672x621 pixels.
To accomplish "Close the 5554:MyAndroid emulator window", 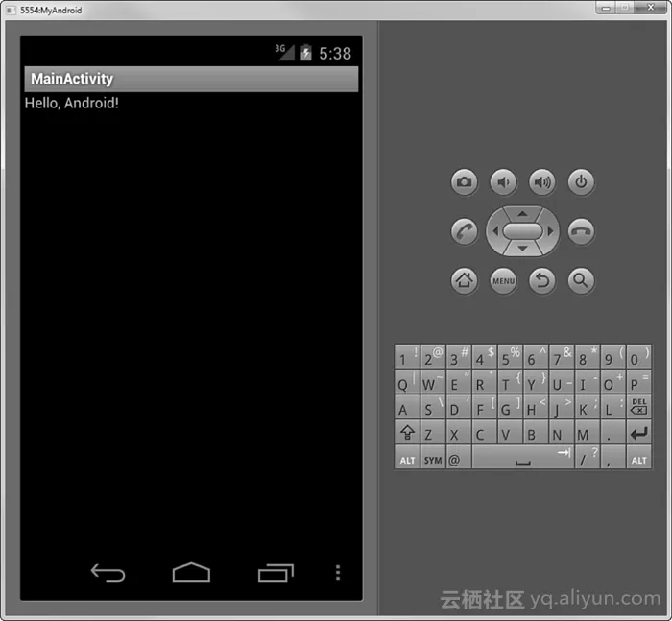I will click(651, 8).
